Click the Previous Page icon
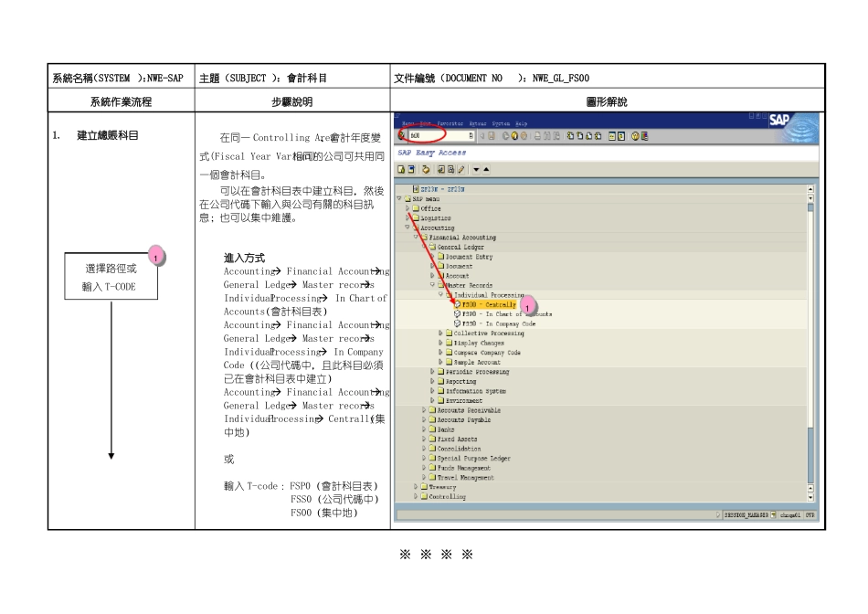This screenshot has height=614, width=868. 580,135
